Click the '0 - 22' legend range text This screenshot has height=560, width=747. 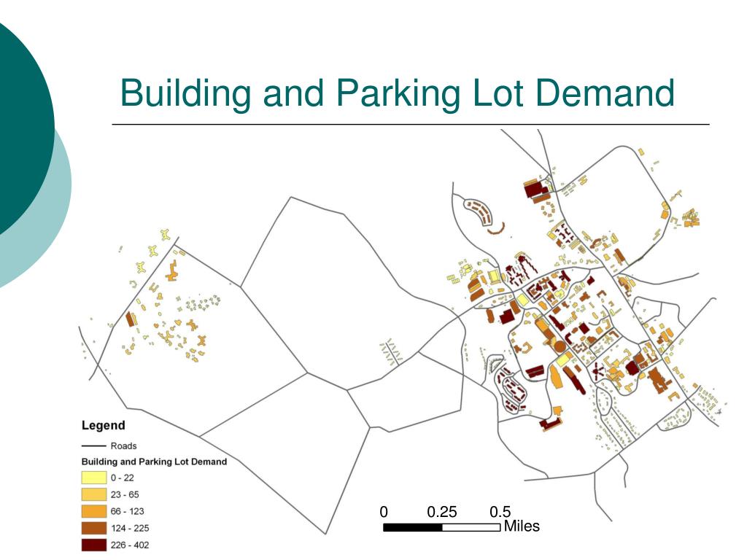(123, 478)
